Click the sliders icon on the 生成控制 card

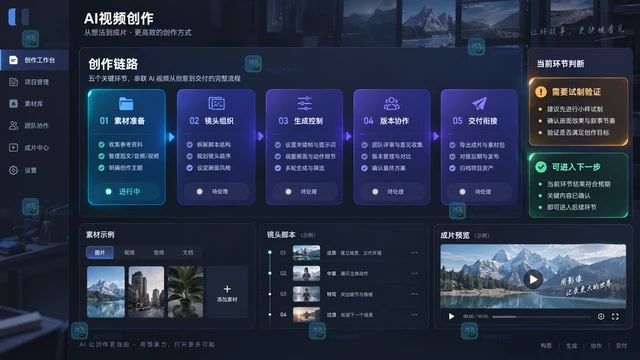pyautogui.click(x=304, y=103)
